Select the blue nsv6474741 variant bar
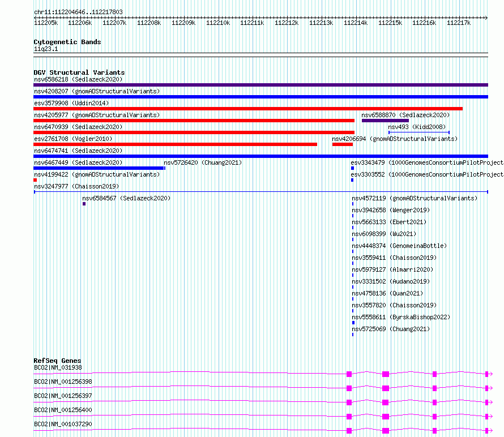This screenshot has width=504, height=437. (x=260, y=156)
